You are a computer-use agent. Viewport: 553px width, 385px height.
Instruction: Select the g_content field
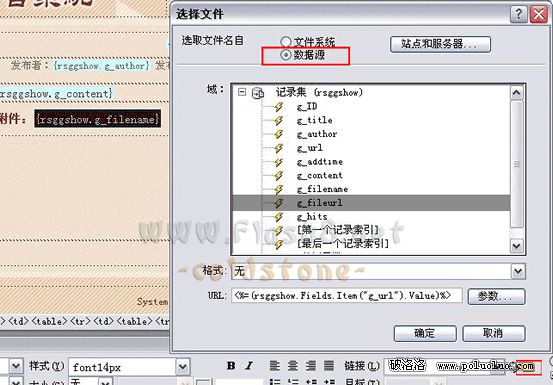[x=320, y=176]
